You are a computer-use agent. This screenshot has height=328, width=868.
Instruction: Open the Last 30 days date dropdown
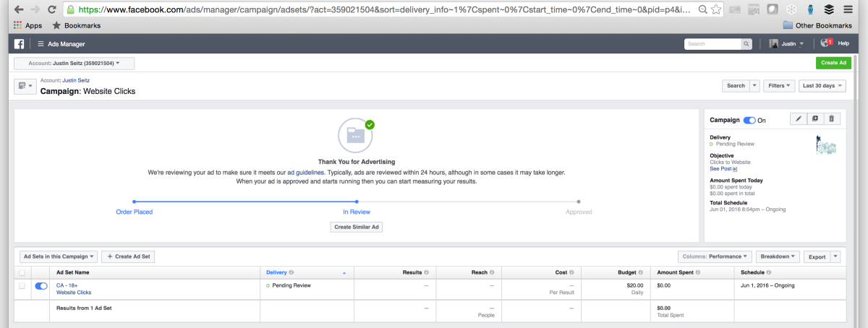(x=822, y=85)
